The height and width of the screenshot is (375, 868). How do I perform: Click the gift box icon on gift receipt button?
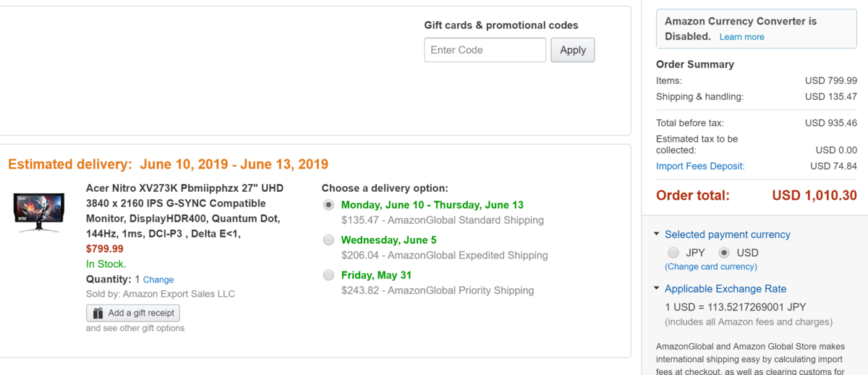(x=97, y=313)
